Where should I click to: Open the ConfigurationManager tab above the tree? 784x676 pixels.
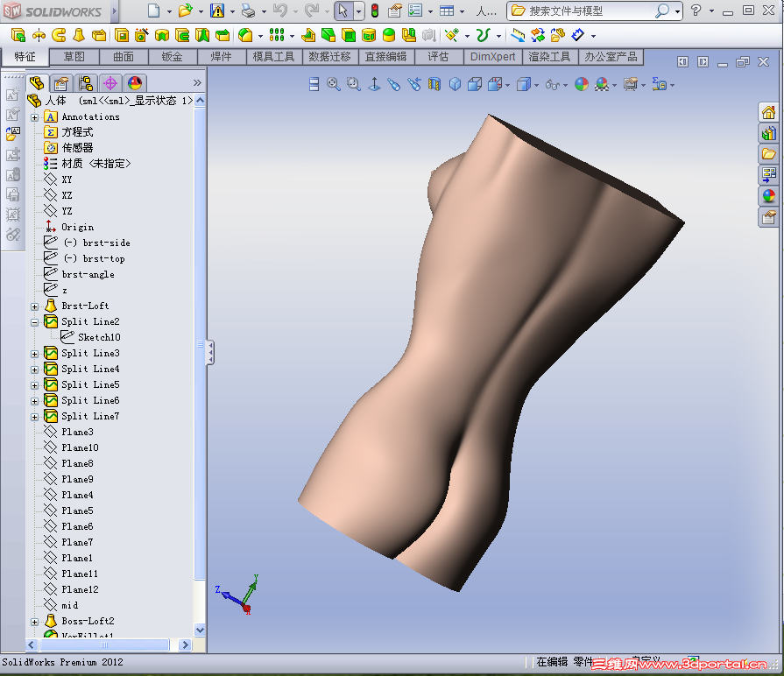point(83,84)
